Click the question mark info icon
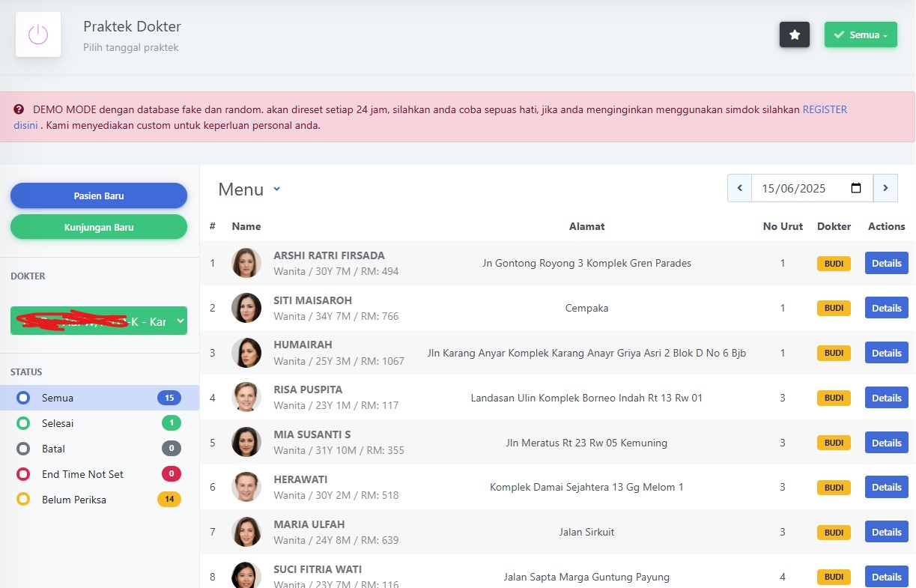Viewport: 916px width, 588px height. coord(19,109)
